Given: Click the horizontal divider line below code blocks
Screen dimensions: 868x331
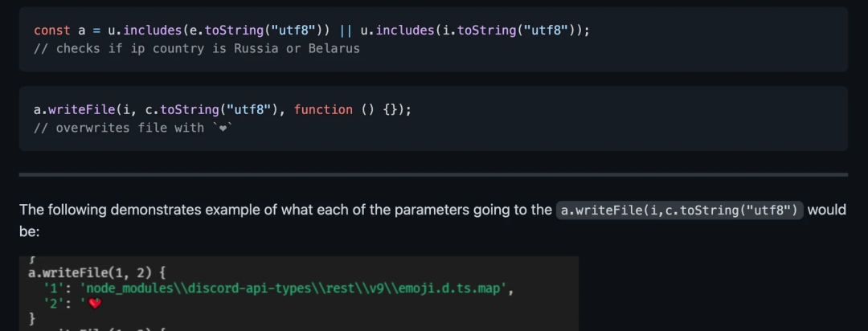Looking at the screenshot, I should click(433, 174).
